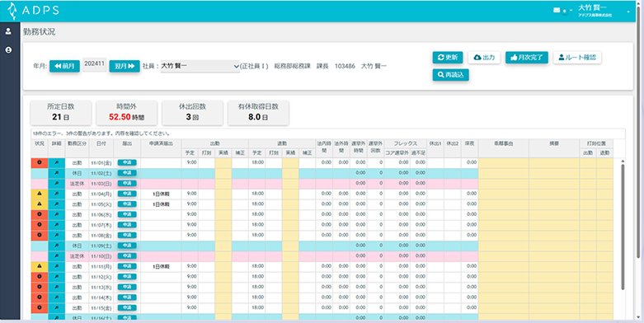Click the warning status icon for 11/11(月)
The width and height of the screenshot is (644, 323).
pyautogui.click(x=40, y=266)
